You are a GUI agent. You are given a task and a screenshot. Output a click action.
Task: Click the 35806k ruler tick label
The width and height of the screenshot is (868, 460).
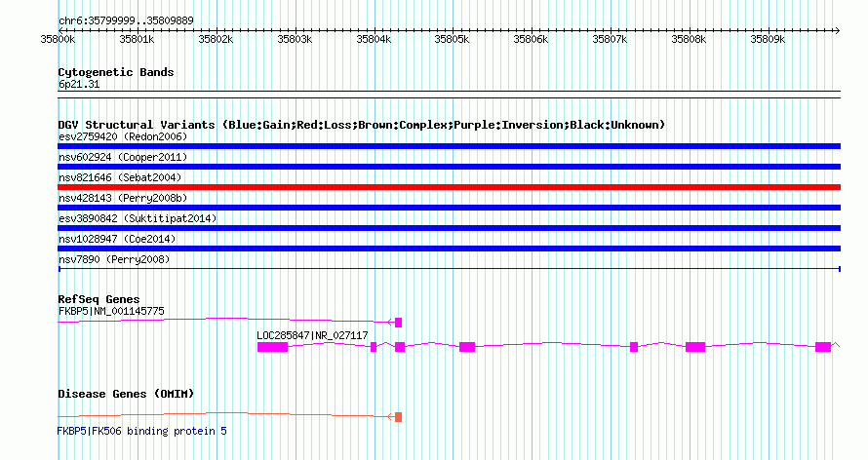click(x=531, y=40)
